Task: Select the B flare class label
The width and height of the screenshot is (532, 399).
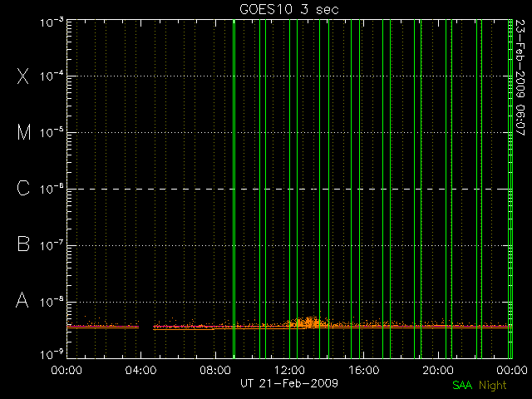Action: click(x=23, y=244)
